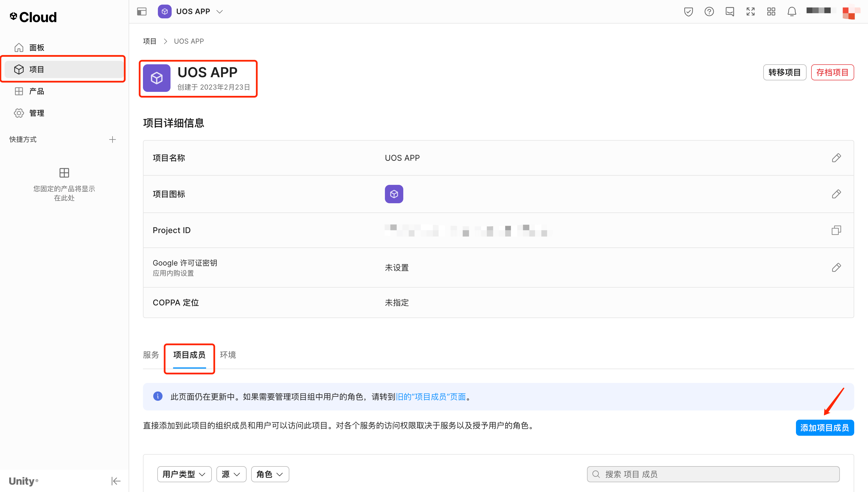Screen dimensions: 868x492
Task: Switch to the 服务 tab
Action: tap(151, 355)
